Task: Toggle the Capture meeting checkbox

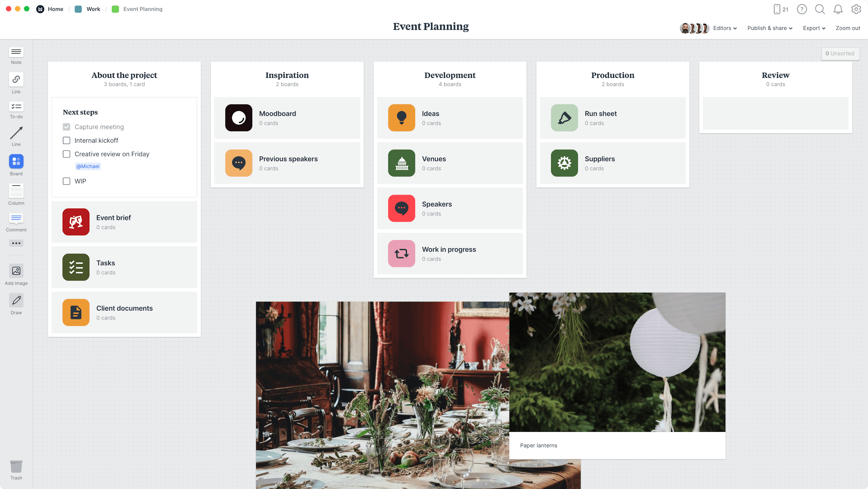Action: click(x=66, y=126)
